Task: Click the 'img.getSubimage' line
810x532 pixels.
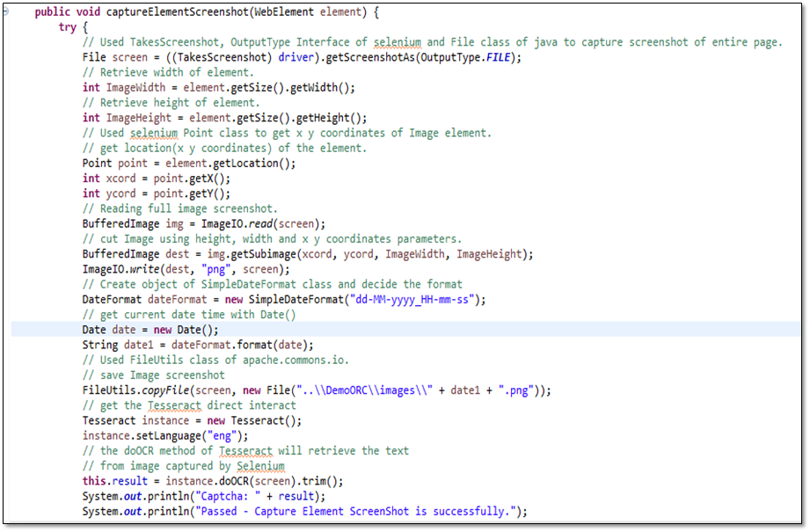Action: 308,254
